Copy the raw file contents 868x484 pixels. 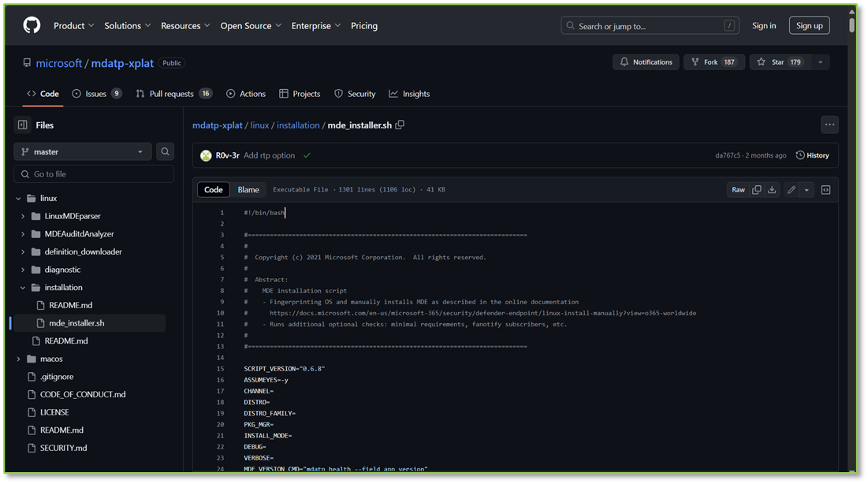point(757,189)
